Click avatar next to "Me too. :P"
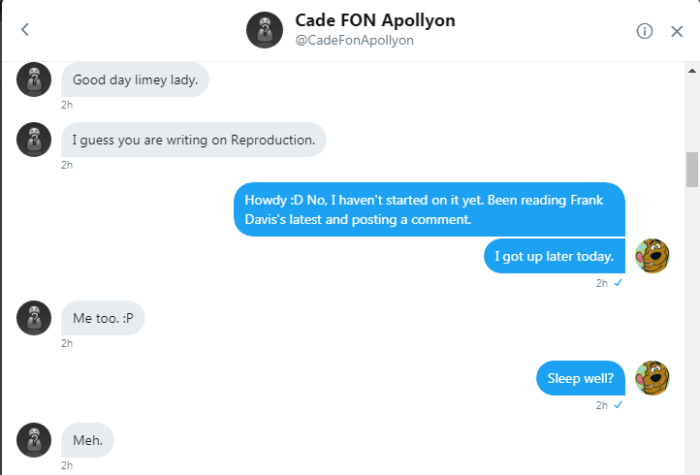 click(34, 317)
